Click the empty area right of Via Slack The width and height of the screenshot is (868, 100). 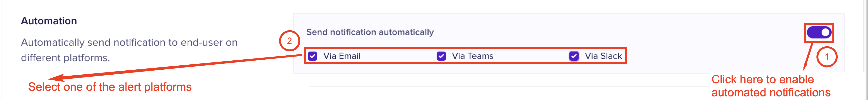click(x=708, y=56)
